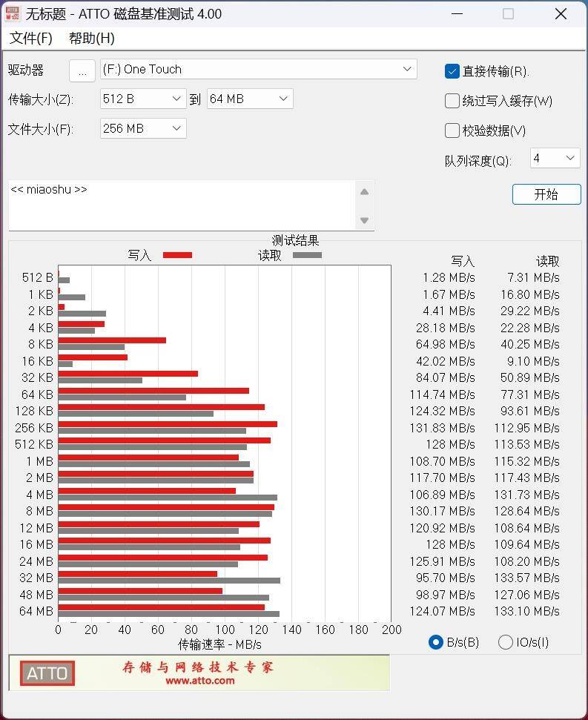The width and height of the screenshot is (588, 720).
Task: Click the 131.83 MB/s write value
Action: pyautogui.click(x=442, y=428)
